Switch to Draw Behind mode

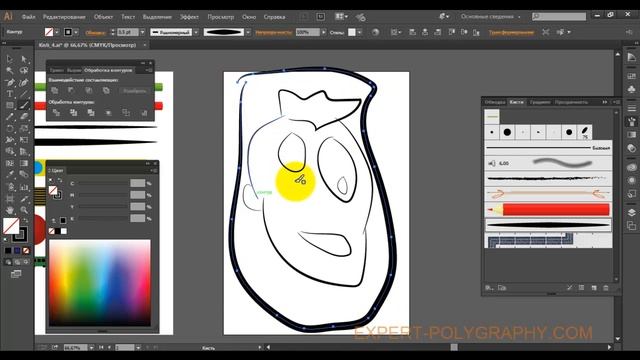click(17, 262)
